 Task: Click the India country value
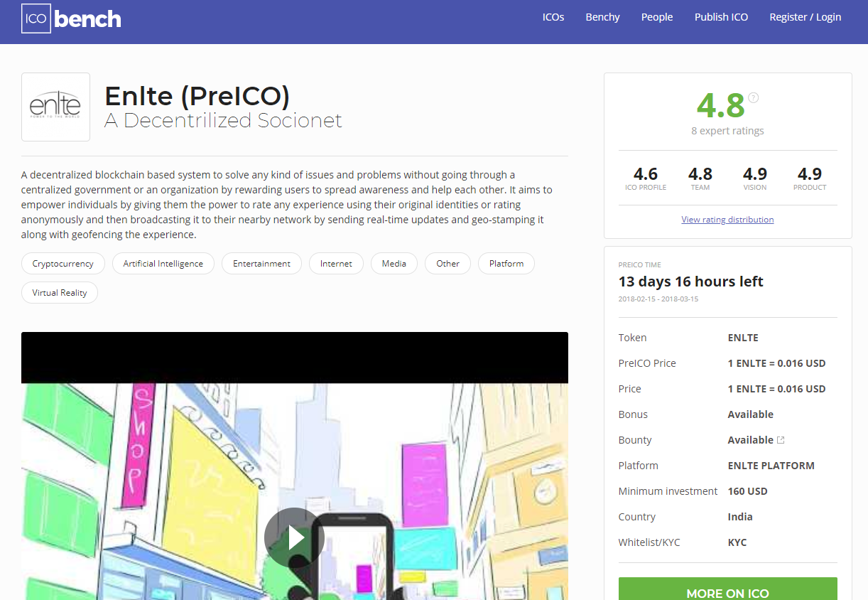click(x=740, y=517)
